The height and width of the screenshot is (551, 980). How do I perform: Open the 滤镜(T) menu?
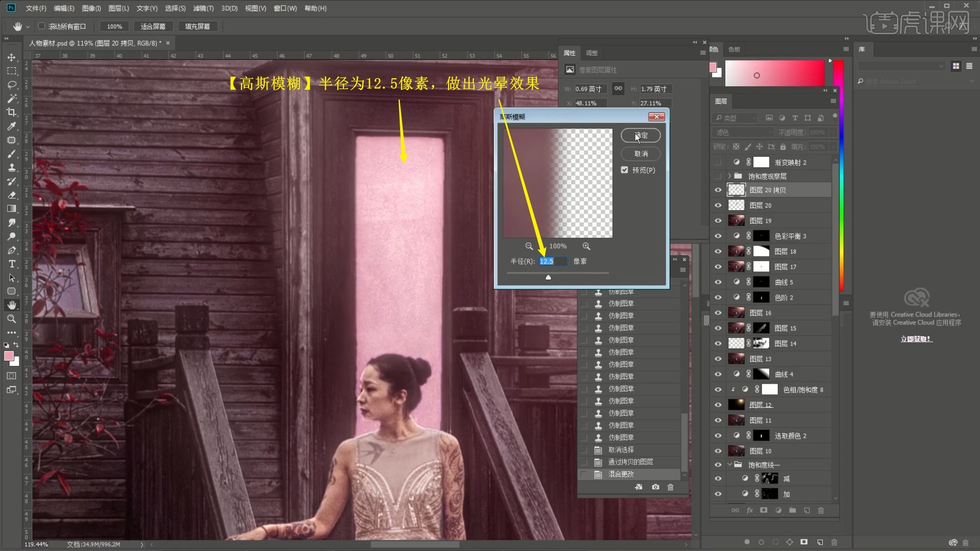pyautogui.click(x=203, y=8)
